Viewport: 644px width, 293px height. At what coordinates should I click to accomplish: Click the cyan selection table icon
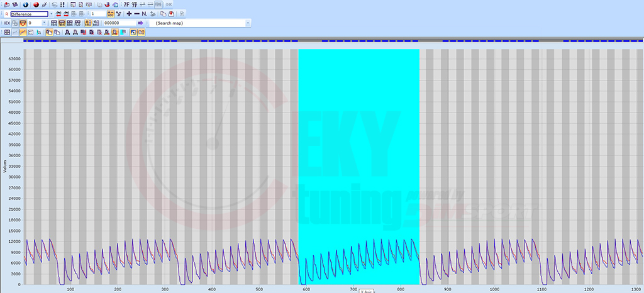coord(123,32)
